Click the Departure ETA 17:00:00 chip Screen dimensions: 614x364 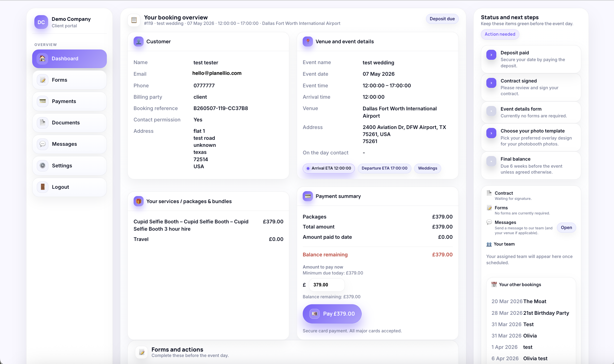click(x=384, y=168)
